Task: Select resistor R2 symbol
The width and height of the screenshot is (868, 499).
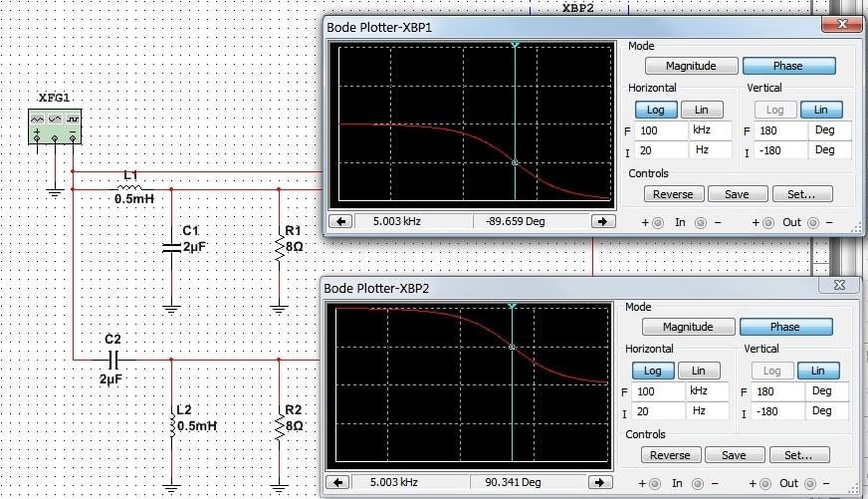Action: point(279,425)
